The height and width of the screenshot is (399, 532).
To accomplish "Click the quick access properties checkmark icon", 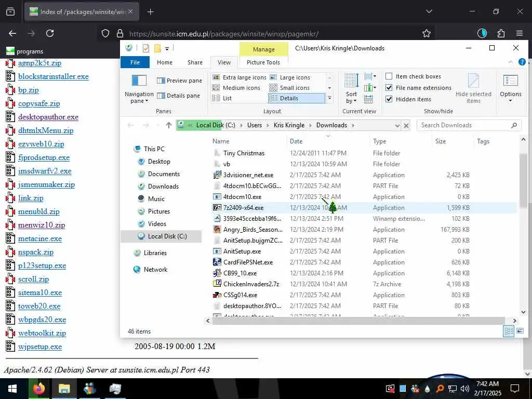I will pyautogui.click(x=146, y=48).
